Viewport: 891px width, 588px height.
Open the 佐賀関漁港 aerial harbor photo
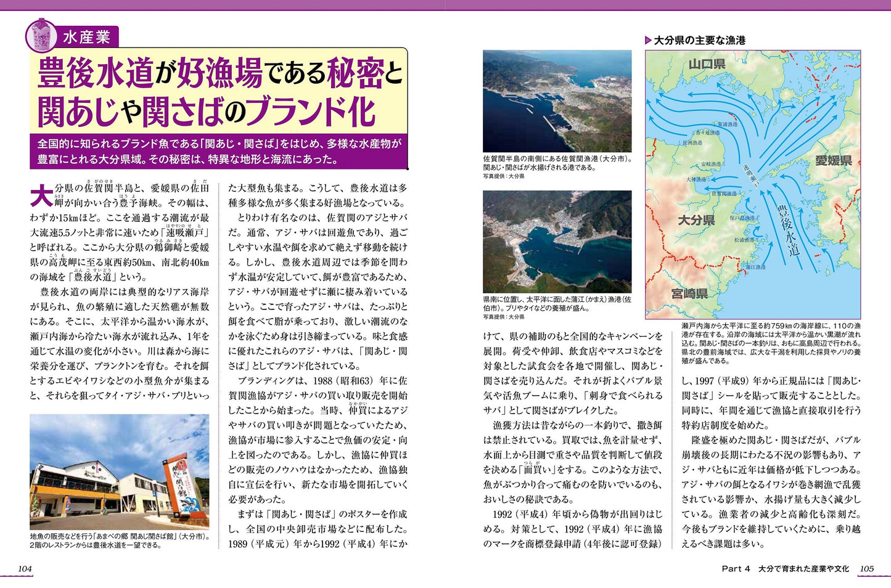click(x=557, y=101)
